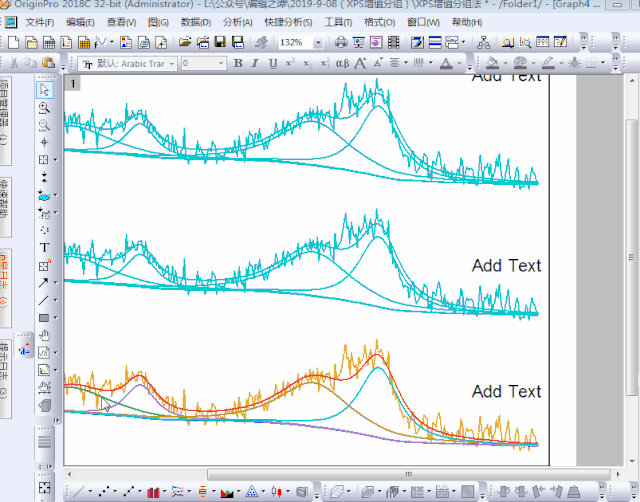Activate the Zoom In magnifier tool
This screenshot has width=640, height=502.
pyautogui.click(x=44, y=108)
